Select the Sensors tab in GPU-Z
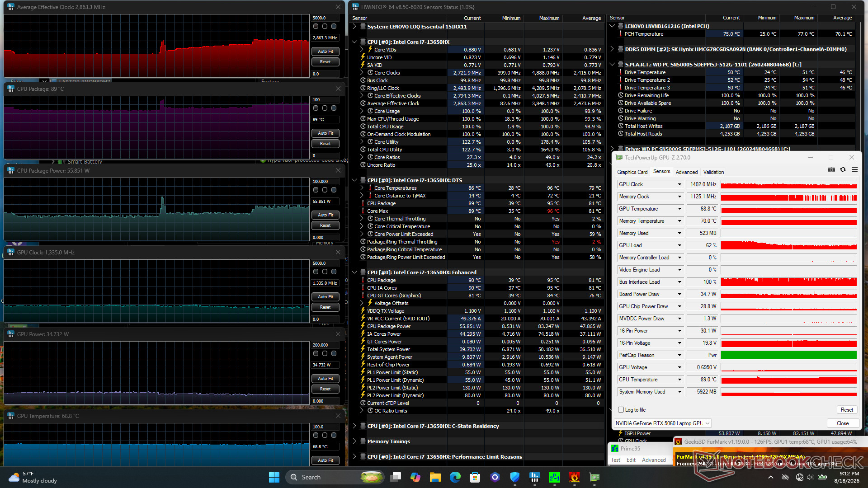Screen dimensions: 868x488 pos(662,172)
